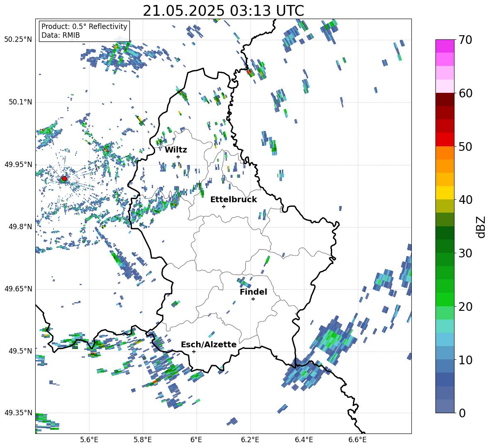Click the 5.8°E longitude tick label
Viewport: 491px width, 448px height.
[x=143, y=440]
